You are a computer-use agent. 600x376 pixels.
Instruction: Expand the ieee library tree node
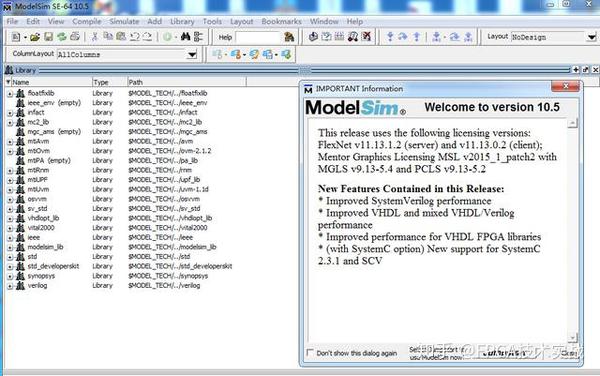coord(10,238)
